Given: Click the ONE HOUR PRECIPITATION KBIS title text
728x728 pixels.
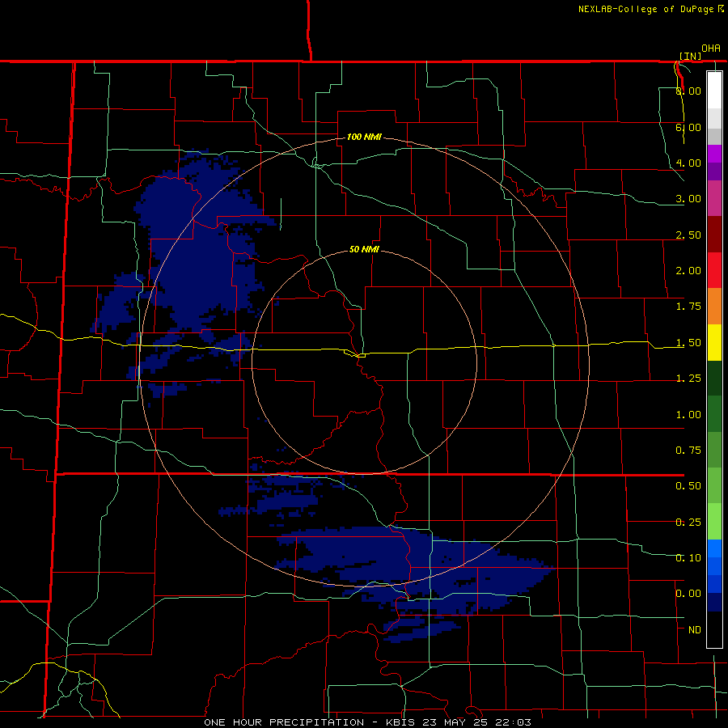Looking at the screenshot, I should click(x=367, y=722).
